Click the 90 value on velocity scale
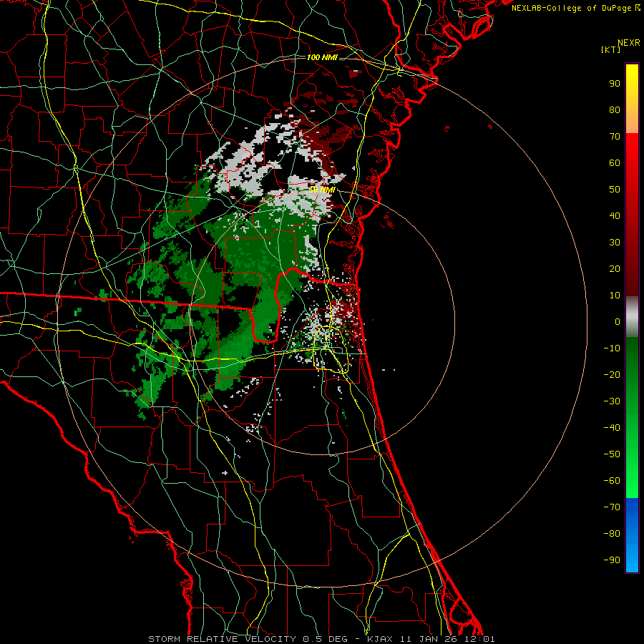644x644 pixels. [615, 84]
